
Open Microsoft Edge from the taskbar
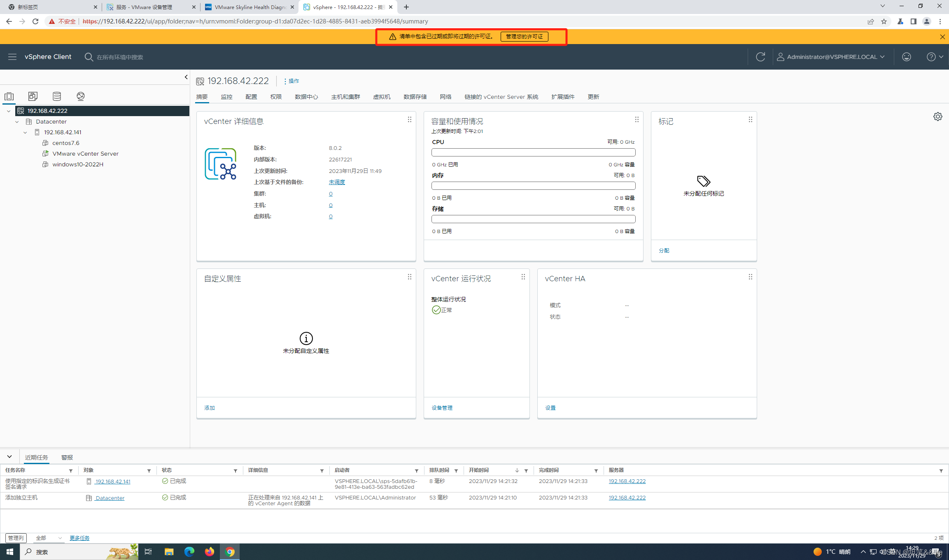click(x=189, y=552)
